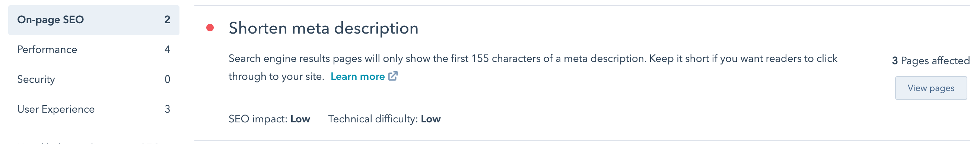Screen dimensions: 980x144
Task: Click the issue count 3 beside User Experience
Action: pyautogui.click(x=168, y=109)
